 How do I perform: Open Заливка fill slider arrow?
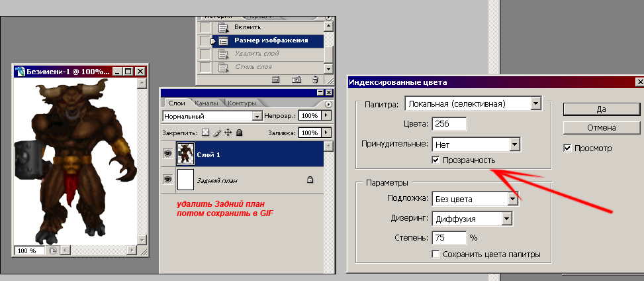pos(326,133)
